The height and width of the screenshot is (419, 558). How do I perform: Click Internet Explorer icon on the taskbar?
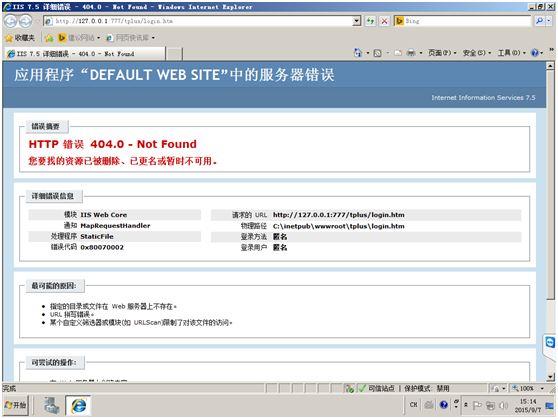click(x=79, y=405)
